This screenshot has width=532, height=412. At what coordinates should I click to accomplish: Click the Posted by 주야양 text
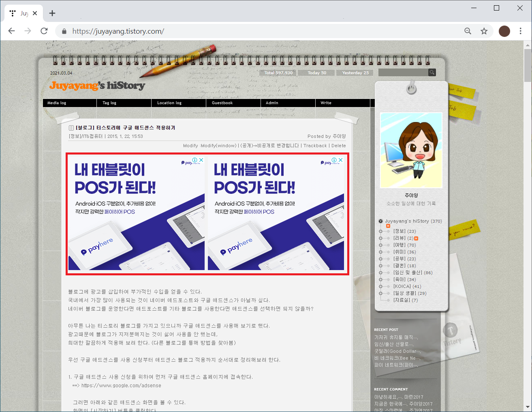(327, 136)
